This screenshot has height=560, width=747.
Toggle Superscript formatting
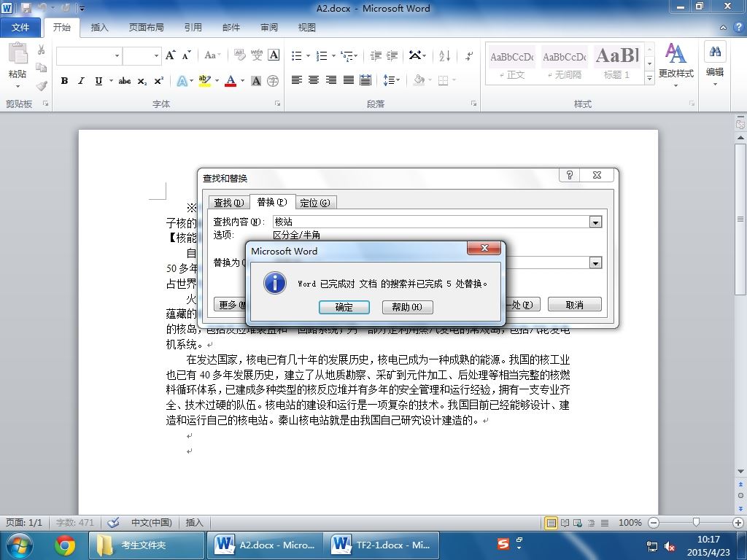(x=158, y=81)
